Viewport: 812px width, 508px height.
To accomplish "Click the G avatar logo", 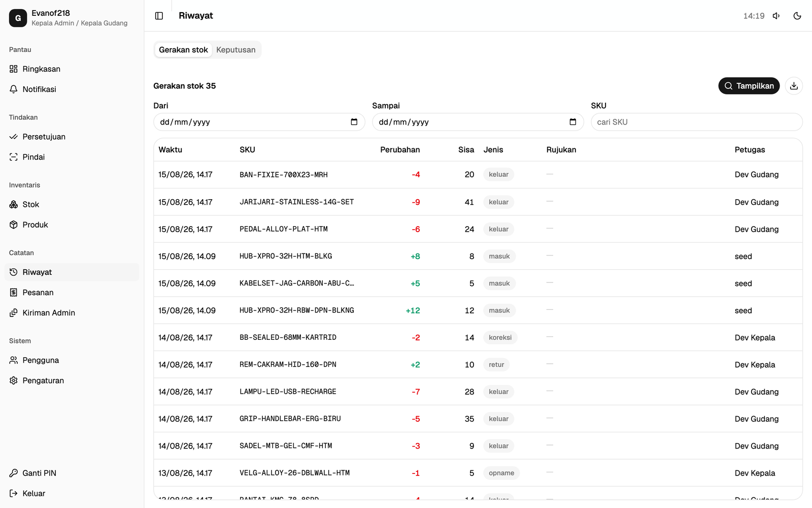I will tap(18, 18).
